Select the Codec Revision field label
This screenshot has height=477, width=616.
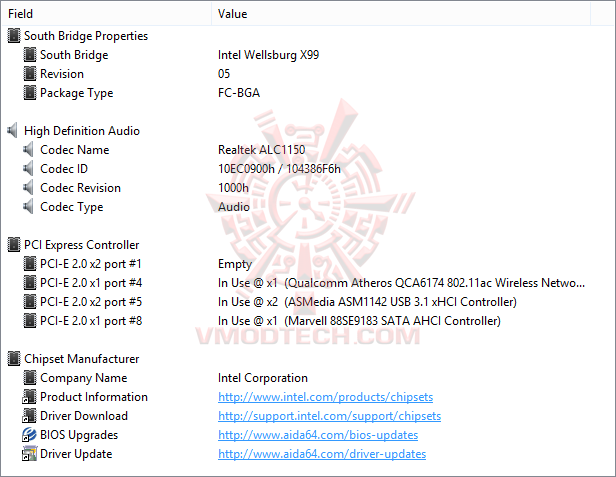[81, 187]
